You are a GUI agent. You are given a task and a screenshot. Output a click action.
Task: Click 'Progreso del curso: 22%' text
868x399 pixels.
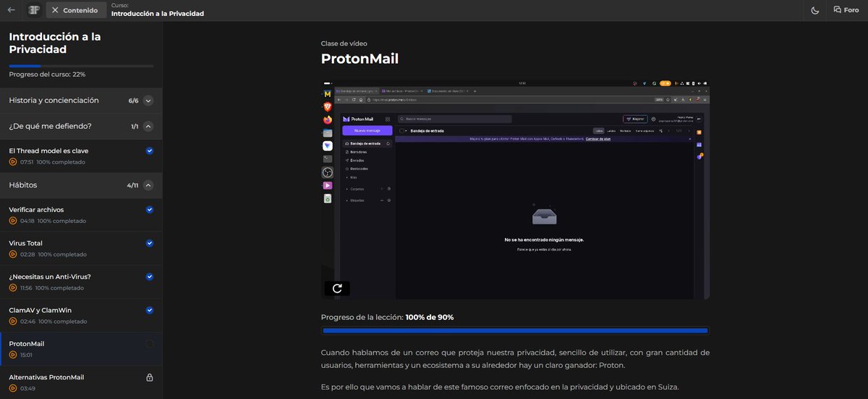(x=47, y=75)
